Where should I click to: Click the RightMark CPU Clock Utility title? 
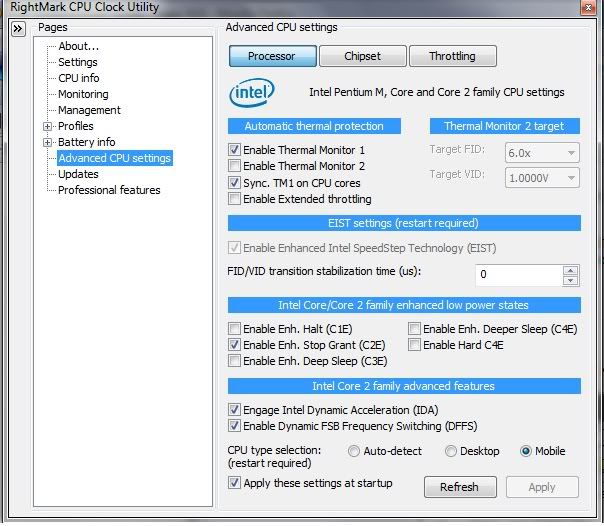click(x=84, y=7)
